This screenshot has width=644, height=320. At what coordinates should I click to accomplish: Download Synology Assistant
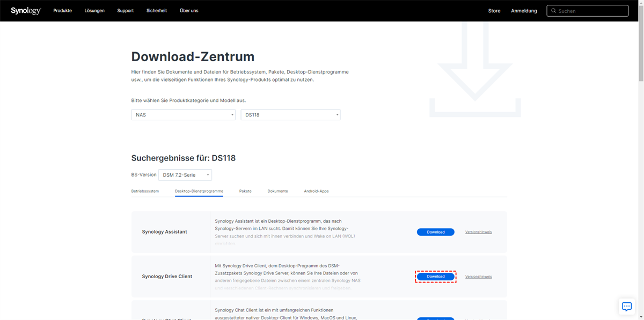[x=435, y=232]
